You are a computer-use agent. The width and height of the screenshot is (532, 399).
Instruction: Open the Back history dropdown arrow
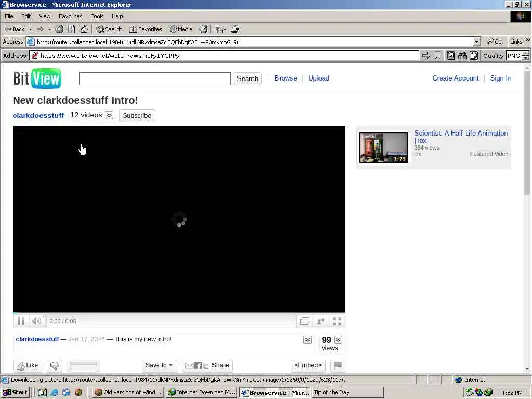click(30, 29)
